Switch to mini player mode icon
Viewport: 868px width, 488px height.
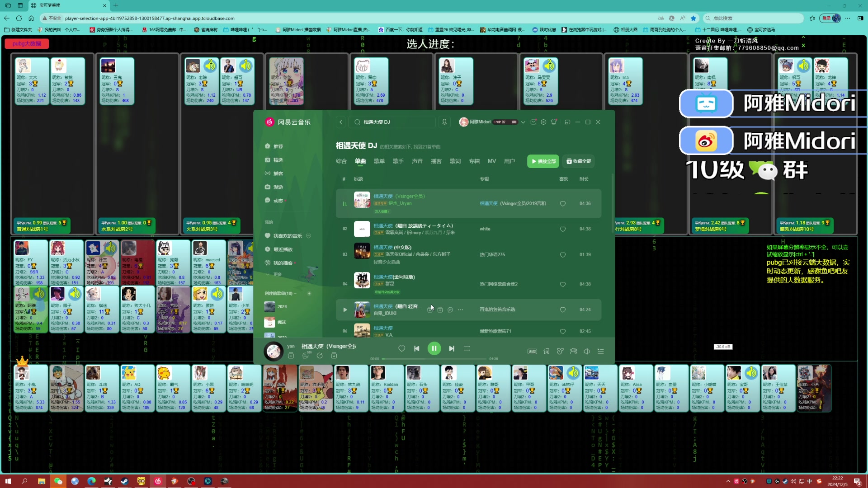[567, 122]
